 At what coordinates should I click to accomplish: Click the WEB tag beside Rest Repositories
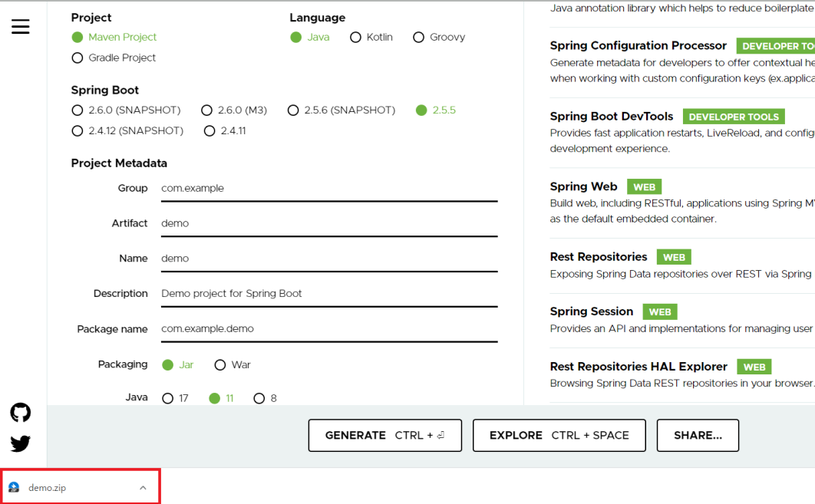pos(674,257)
